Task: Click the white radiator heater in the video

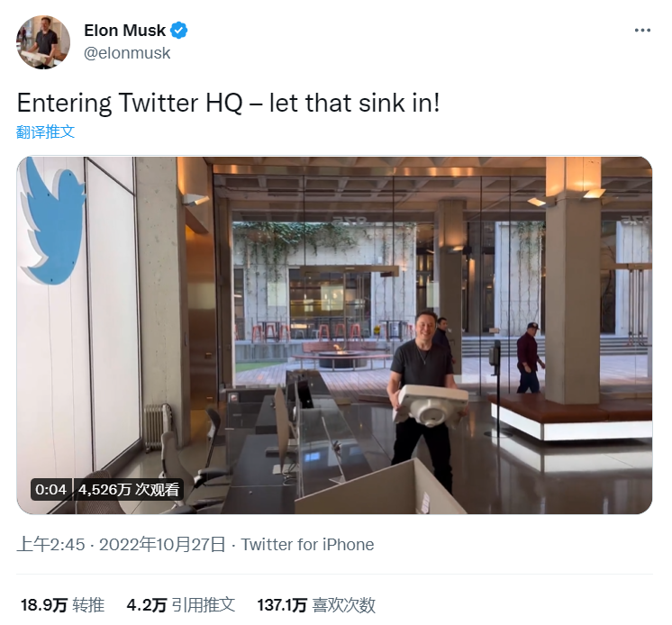Action: point(157,427)
